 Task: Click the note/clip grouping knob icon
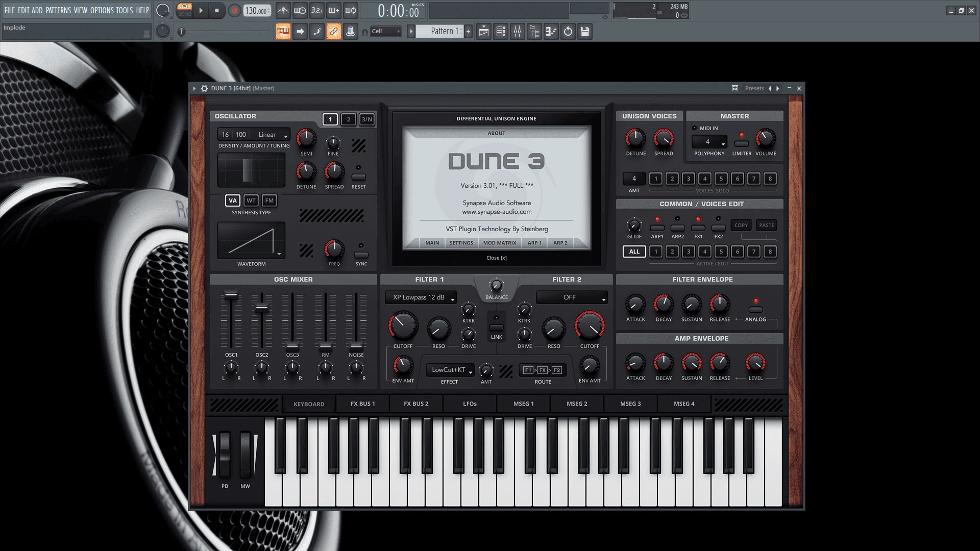coord(351,32)
